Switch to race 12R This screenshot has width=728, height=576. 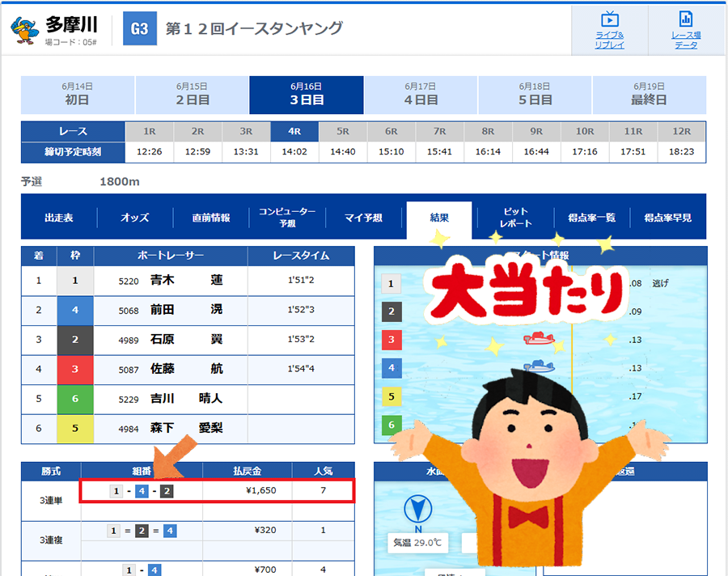click(682, 131)
